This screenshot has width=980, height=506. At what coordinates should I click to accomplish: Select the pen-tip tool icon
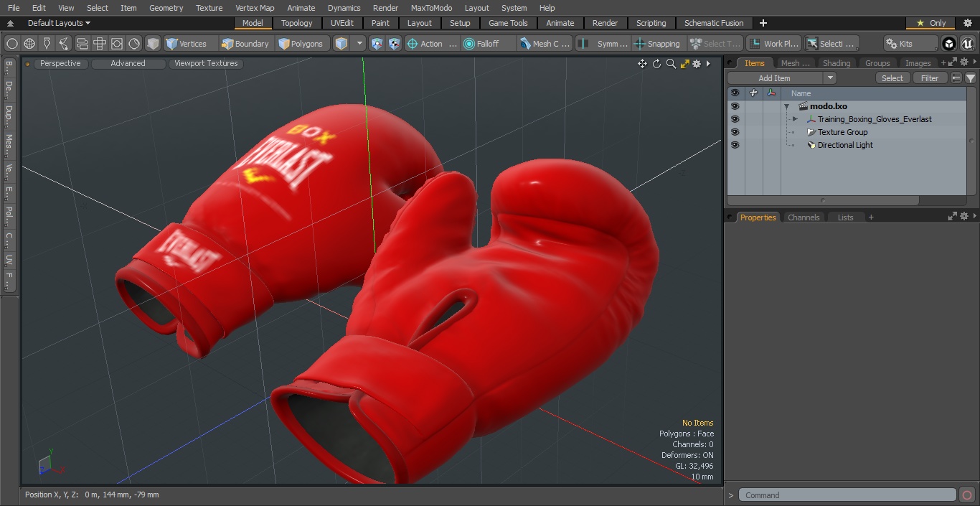(x=47, y=44)
